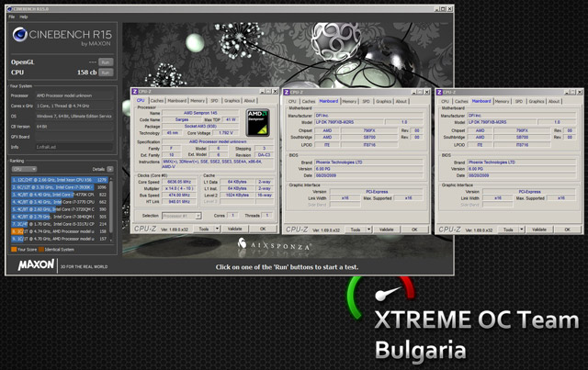Click OK in rightmost CPU-Z window

568,230
